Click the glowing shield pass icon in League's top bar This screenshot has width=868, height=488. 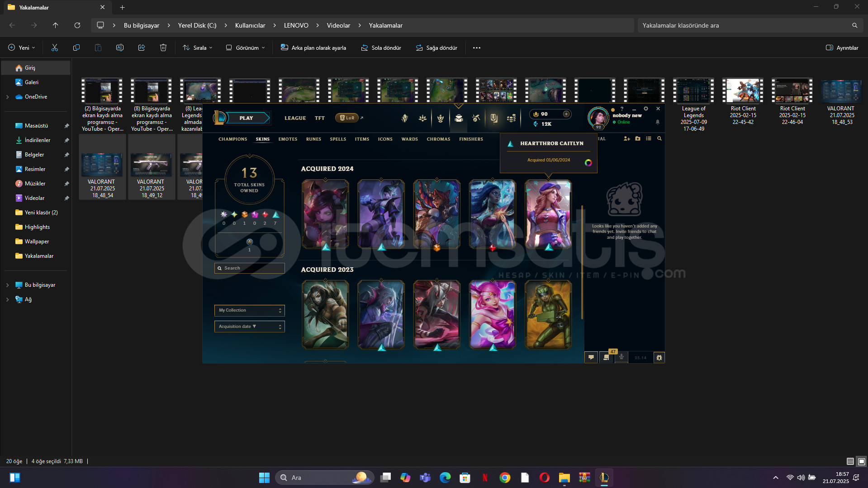point(494,118)
